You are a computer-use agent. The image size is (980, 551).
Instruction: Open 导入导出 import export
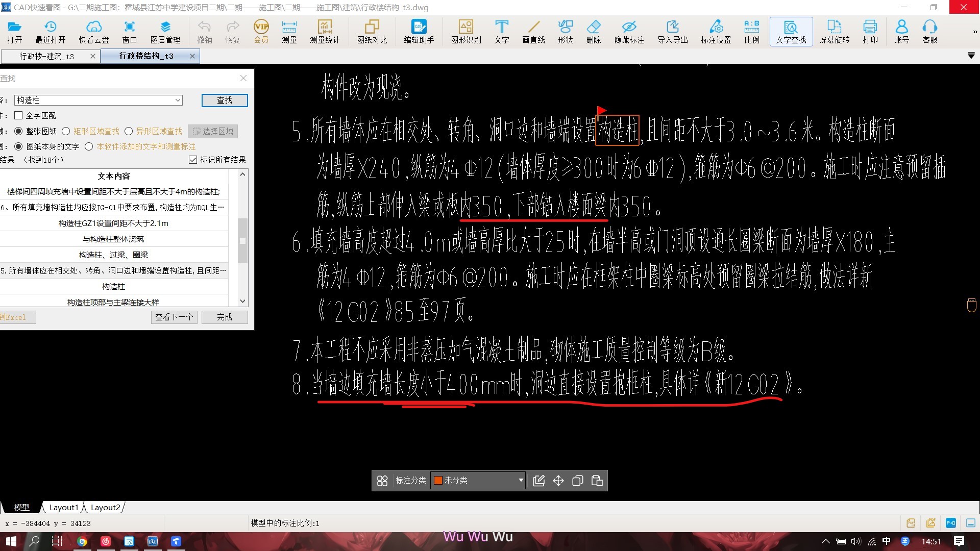[x=672, y=32]
